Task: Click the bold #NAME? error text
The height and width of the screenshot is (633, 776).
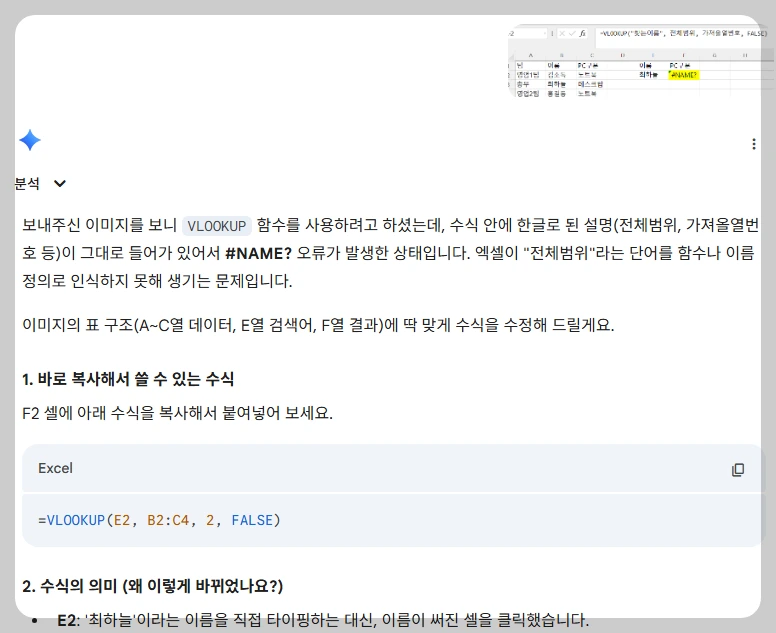Action: pos(258,253)
